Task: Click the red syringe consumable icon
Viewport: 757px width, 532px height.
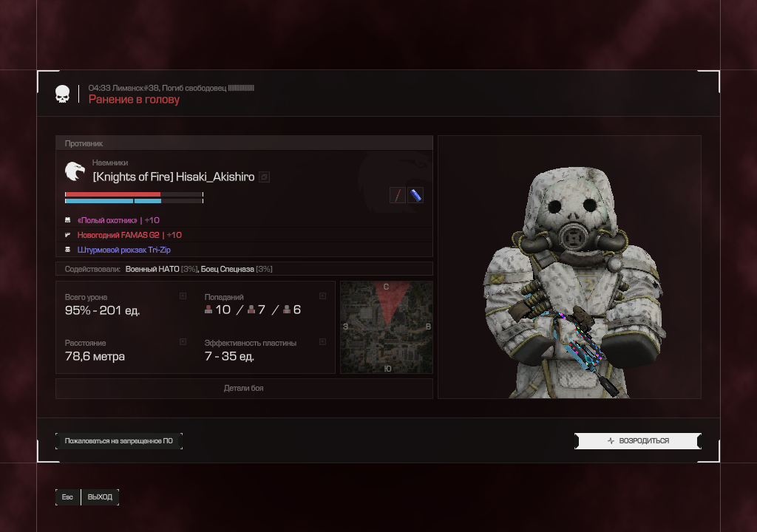Action: tap(397, 195)
